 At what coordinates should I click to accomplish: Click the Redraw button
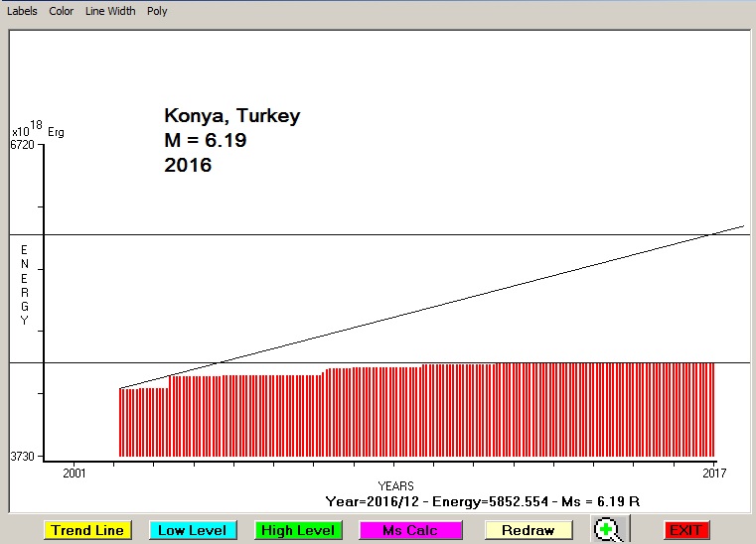pyautogui.click(x=528, y=530)
